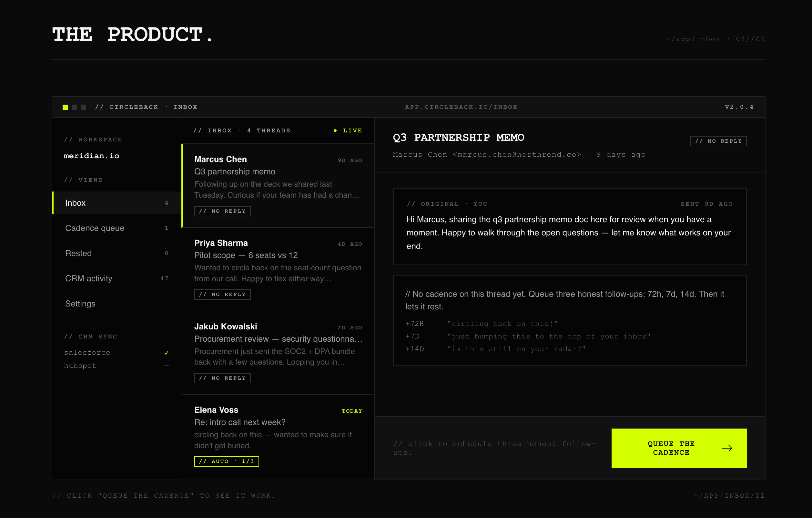Select the Elena Voss thread
Viewport: 812px width, 518px height.
tap(278, 436)
